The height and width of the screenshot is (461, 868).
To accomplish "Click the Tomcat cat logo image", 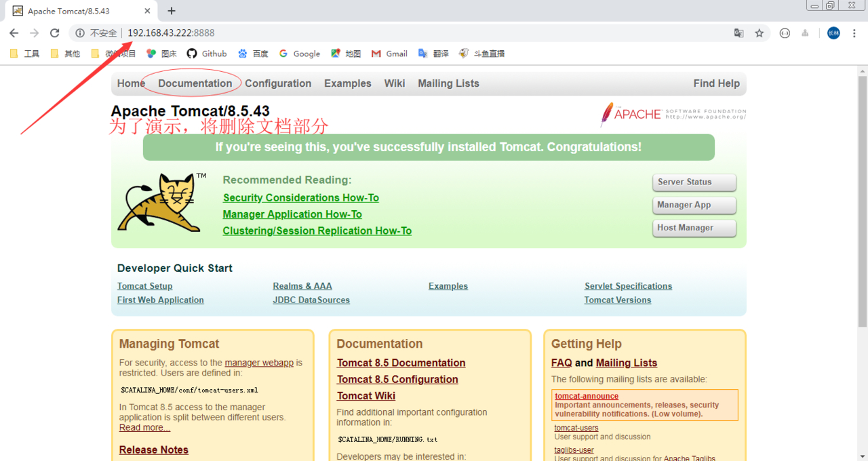I will (160, 203).
